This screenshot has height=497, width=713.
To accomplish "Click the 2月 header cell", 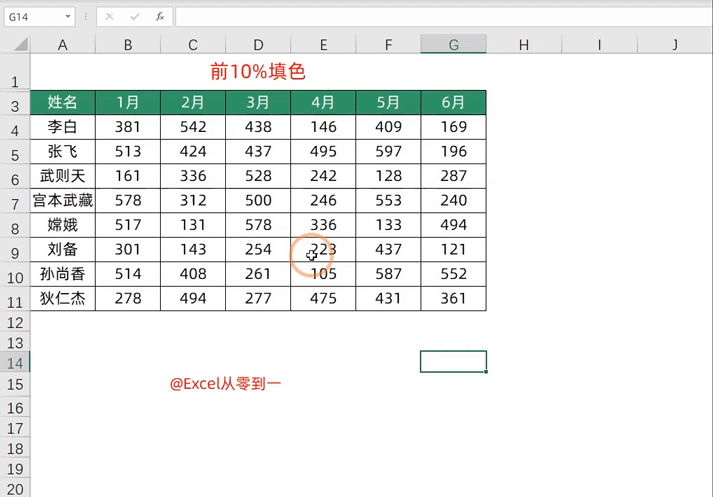I will 193,102.
